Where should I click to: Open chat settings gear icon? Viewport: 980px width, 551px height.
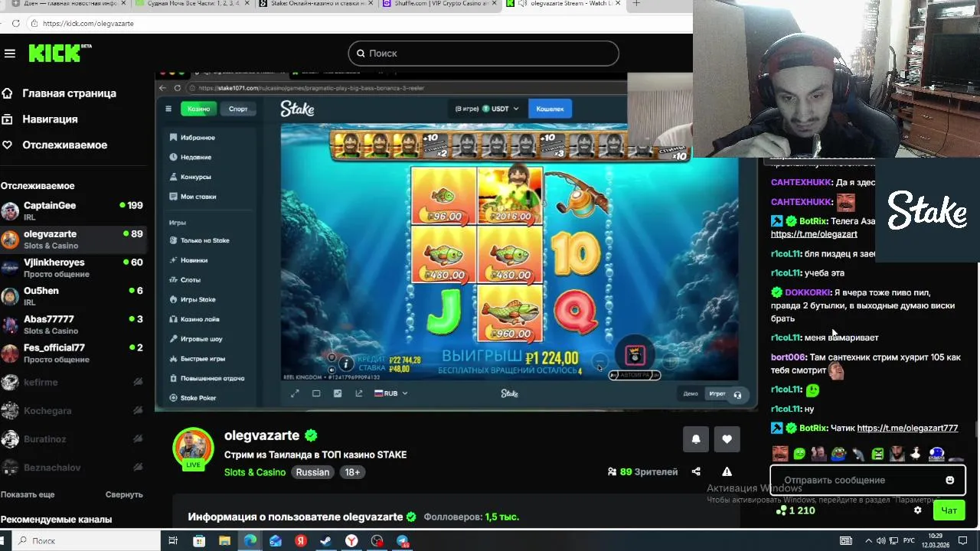coord(917,510)
